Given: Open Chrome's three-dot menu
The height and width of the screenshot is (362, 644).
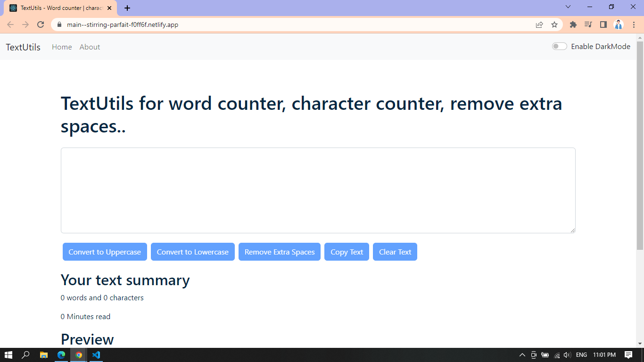Looking at the screenshot, I should coord(634,25).
